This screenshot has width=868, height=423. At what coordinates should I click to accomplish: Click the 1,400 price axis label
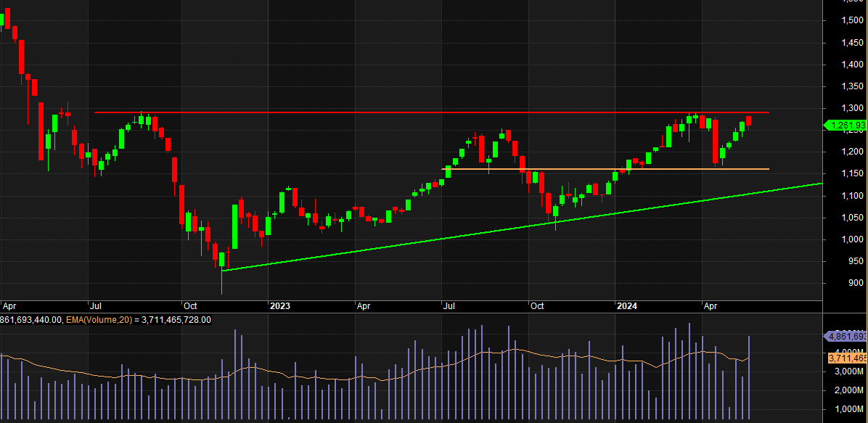coord(852,65)
